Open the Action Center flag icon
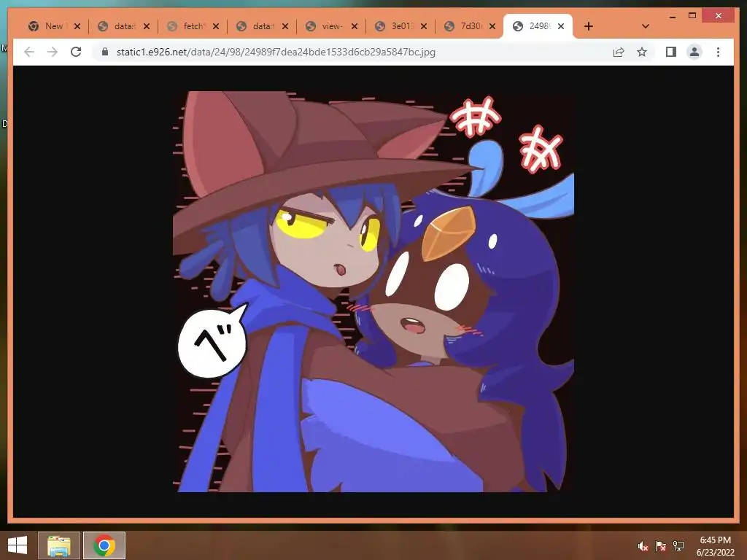Viewport: 747px width, 560px height. pos(661,546)
